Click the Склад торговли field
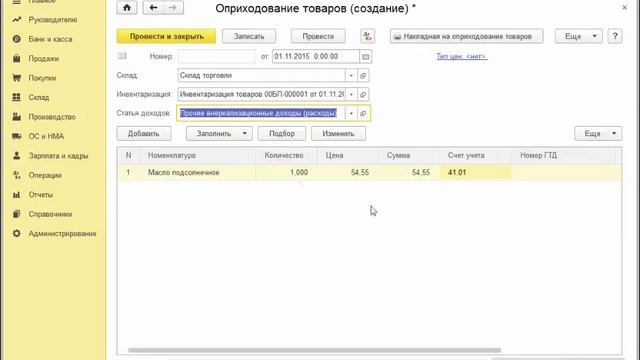This screenshot has height=360, width=640. (262, 76)
